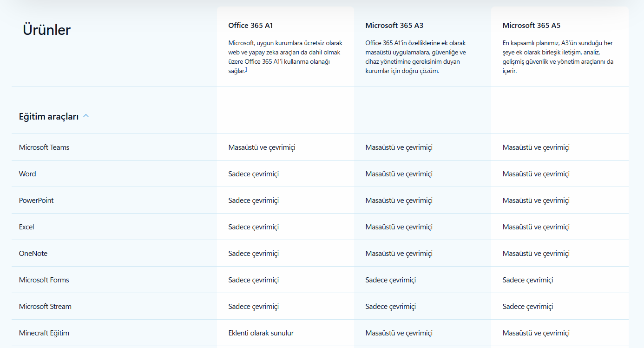Click the Microsoft 365 A5 description starting 'En kapsamlı planımız'
This screenshot has height=348, width=644.
click(x=558, y=57)
